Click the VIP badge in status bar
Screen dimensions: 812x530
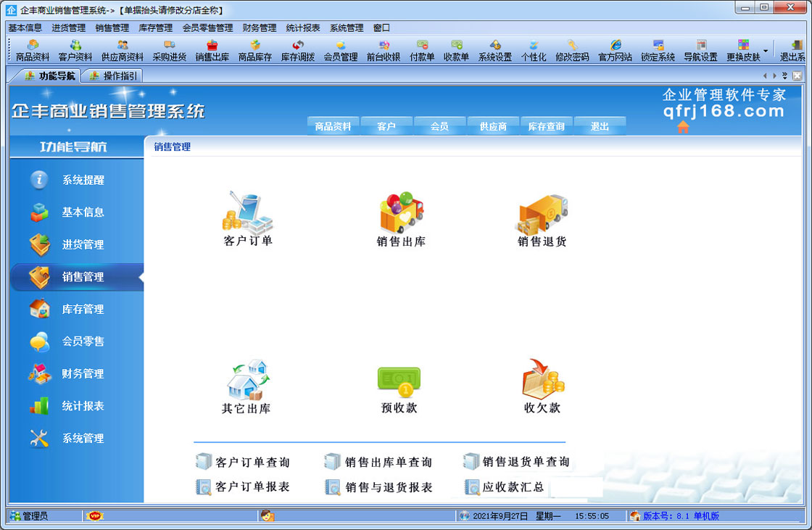[95, 516]
